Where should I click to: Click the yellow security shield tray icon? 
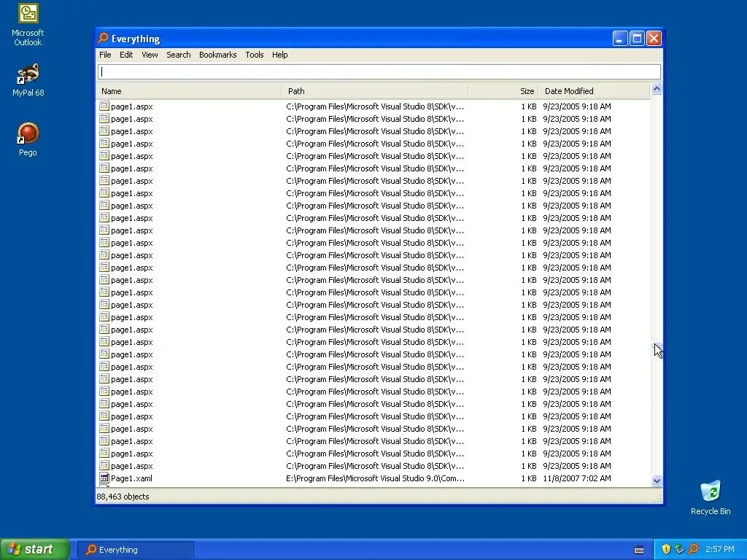tap(666, 549)
